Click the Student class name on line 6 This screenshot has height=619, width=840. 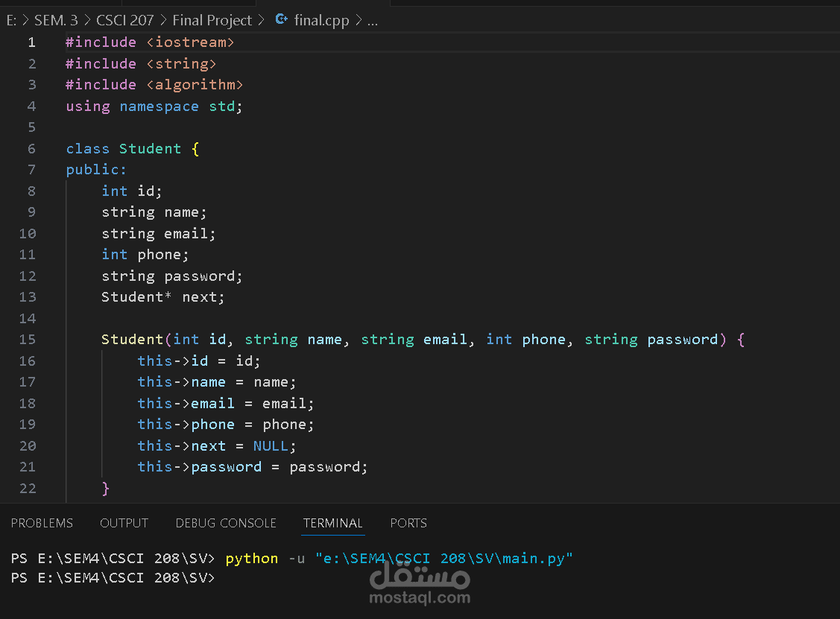pyautogui.click(x=150, y=148)
